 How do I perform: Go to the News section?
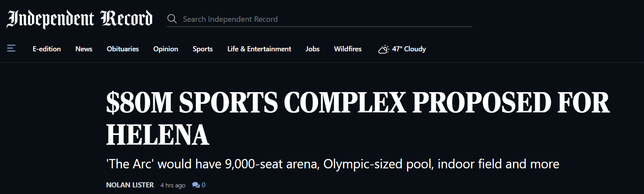[x=84, y=49]
